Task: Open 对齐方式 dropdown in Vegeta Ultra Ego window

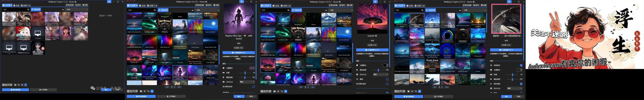Action: click(x=247, y=82)
